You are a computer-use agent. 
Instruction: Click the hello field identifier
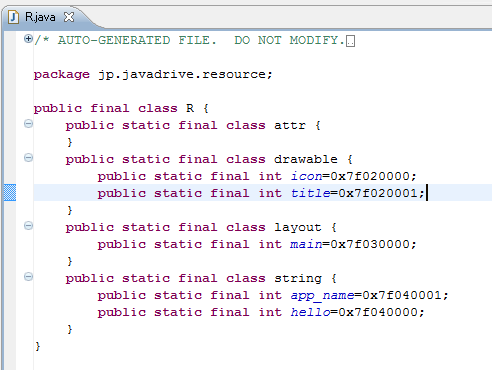click(x=310, y=312)
